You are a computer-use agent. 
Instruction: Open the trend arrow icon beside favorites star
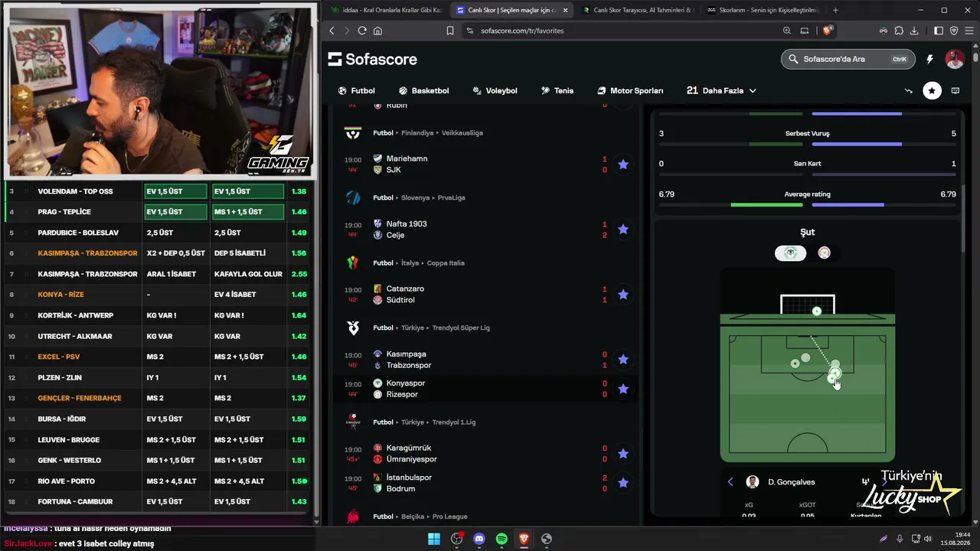908,90
